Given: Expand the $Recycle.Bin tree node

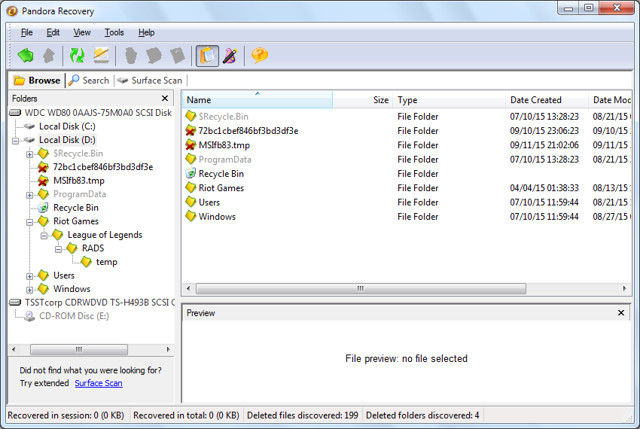Looking at the screenshot, I should click(x=30, y=153).
